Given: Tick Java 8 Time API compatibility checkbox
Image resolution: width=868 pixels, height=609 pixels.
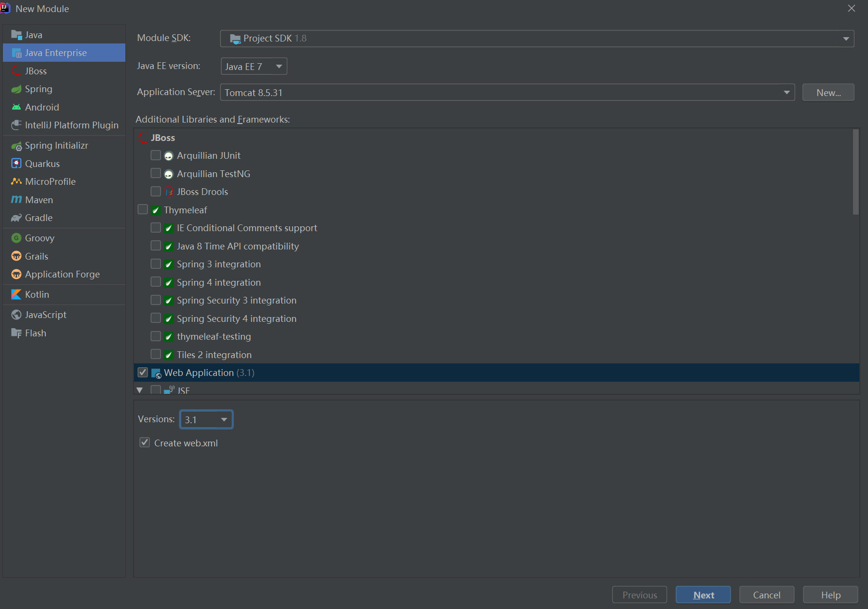Looking at the screenshot, I should click(156, 246).
